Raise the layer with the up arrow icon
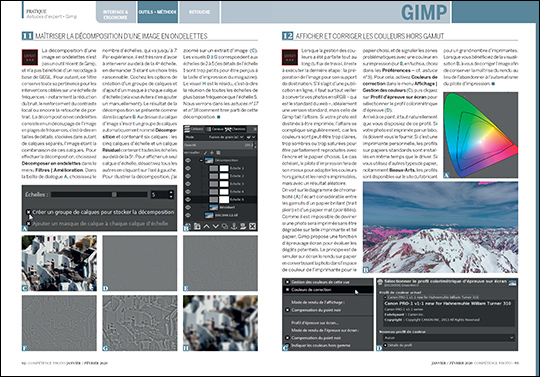Screen dimensions: 540x377 pyautogui.click(x=206, y=226)
